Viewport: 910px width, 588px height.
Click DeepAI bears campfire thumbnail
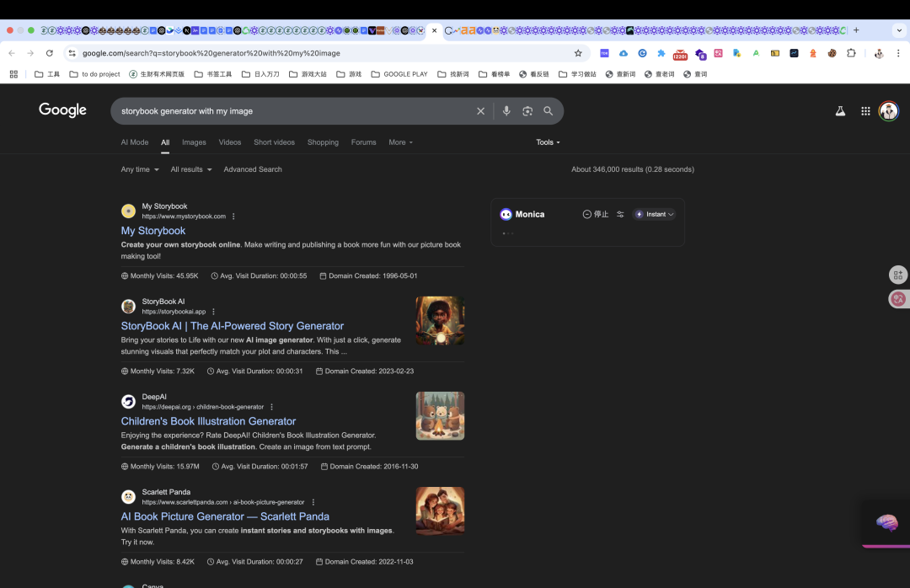[440, 415]
